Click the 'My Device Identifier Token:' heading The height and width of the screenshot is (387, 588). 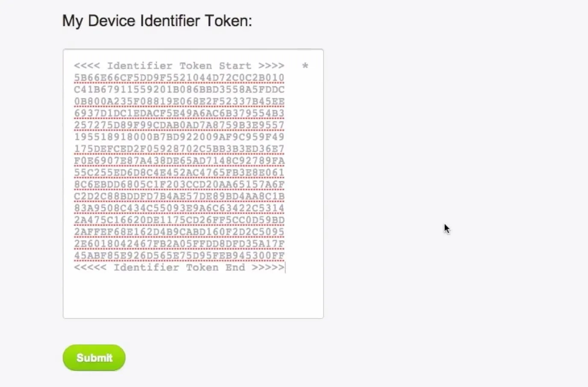click(157, 21)
